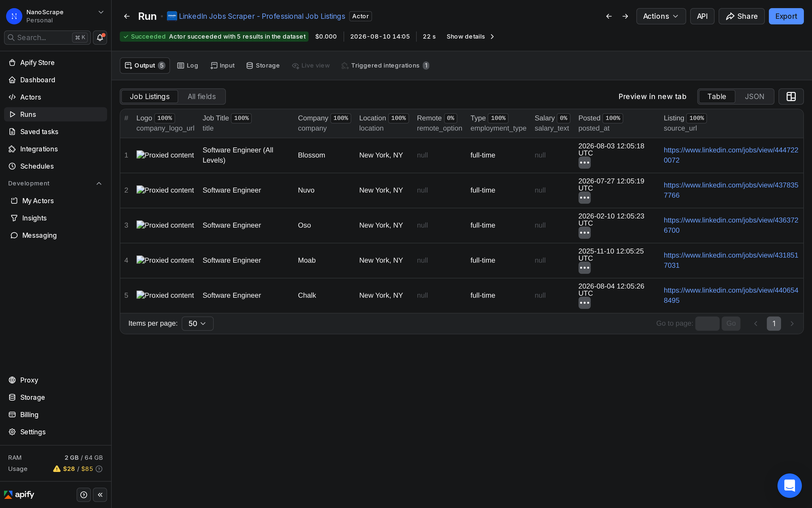Expand Posted details for Blossom row
Viewport: 812px width, 508px height.
[584, 163]
